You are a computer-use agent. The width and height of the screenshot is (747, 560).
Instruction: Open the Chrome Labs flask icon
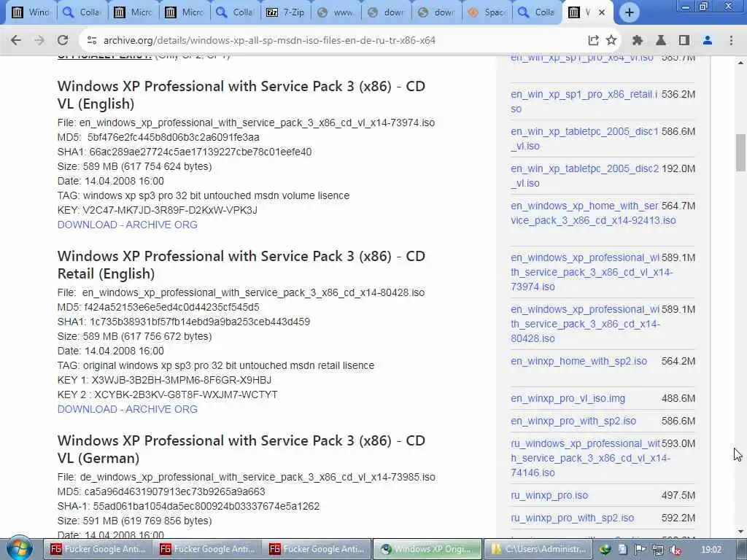661,41
